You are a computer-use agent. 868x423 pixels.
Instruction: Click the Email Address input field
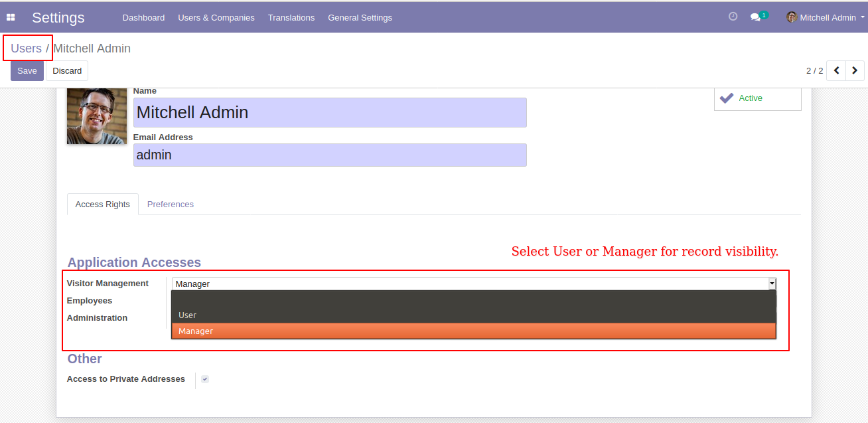330,155
